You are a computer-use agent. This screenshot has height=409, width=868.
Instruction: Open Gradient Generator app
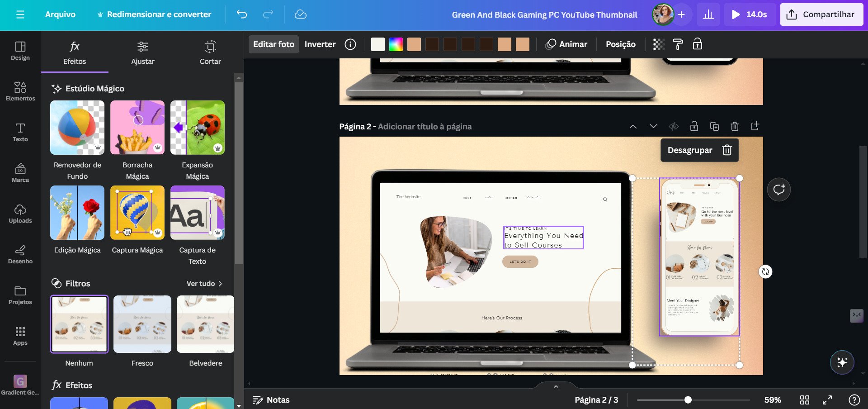pyautogui.click(x=20, y=385)
